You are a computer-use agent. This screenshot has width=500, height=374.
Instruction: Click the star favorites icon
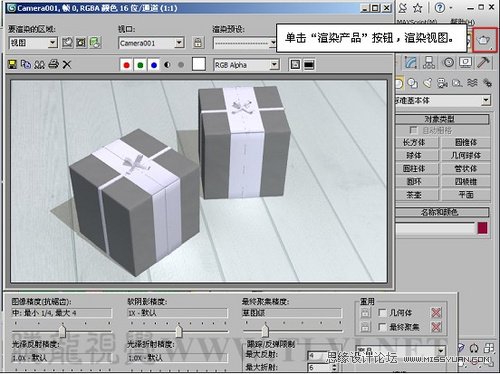coord(418,8)
